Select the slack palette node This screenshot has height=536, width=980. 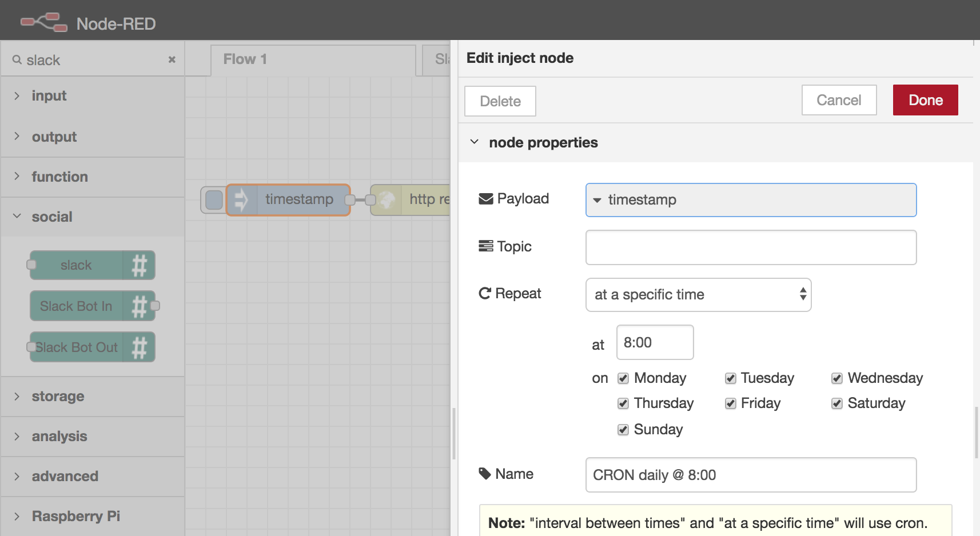(92, 265)
